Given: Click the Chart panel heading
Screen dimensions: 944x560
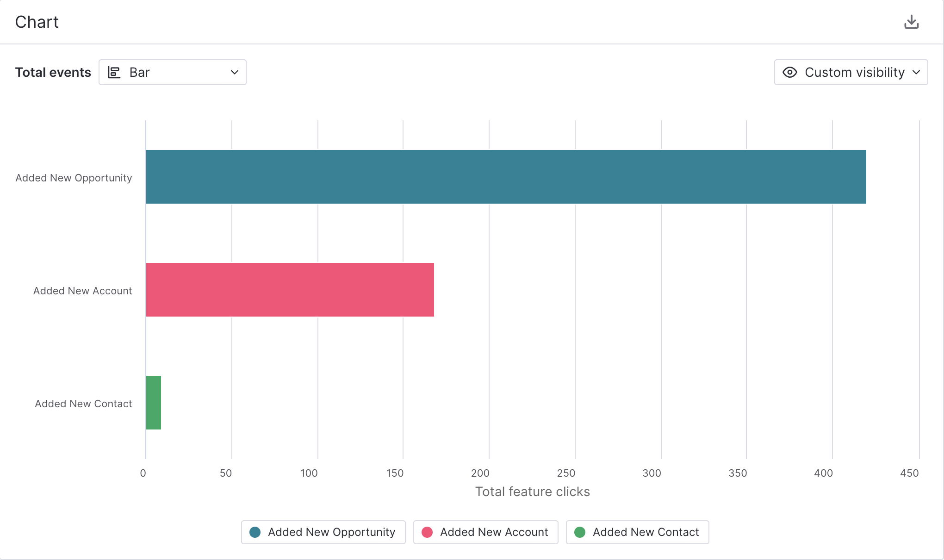Looking at the screenshot, I should click(x=37, y=22).
